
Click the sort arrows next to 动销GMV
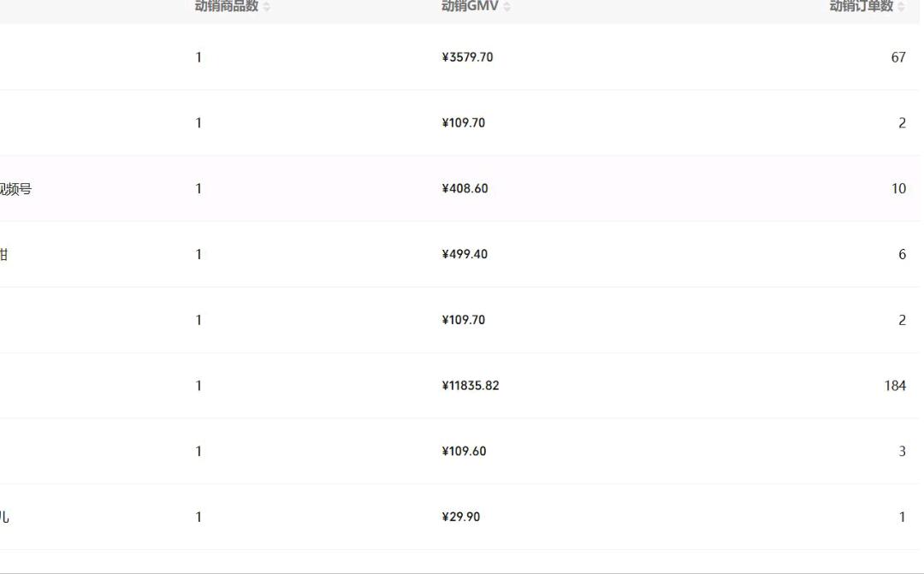coord(506,7)
